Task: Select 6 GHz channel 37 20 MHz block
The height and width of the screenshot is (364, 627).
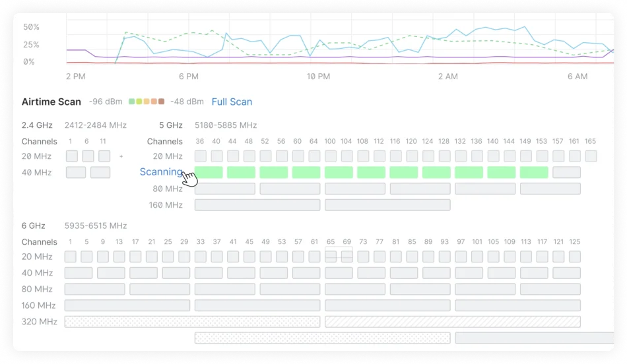Action: tap(216, 257)
